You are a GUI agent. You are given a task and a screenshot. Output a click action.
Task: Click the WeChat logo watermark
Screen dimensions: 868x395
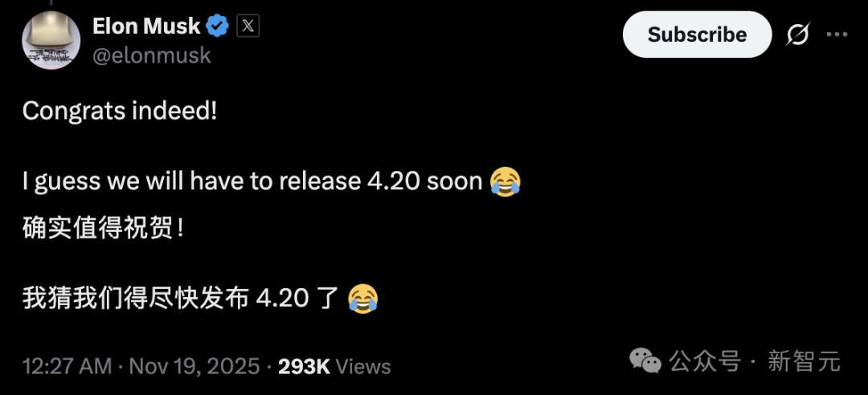click(645, 360)
